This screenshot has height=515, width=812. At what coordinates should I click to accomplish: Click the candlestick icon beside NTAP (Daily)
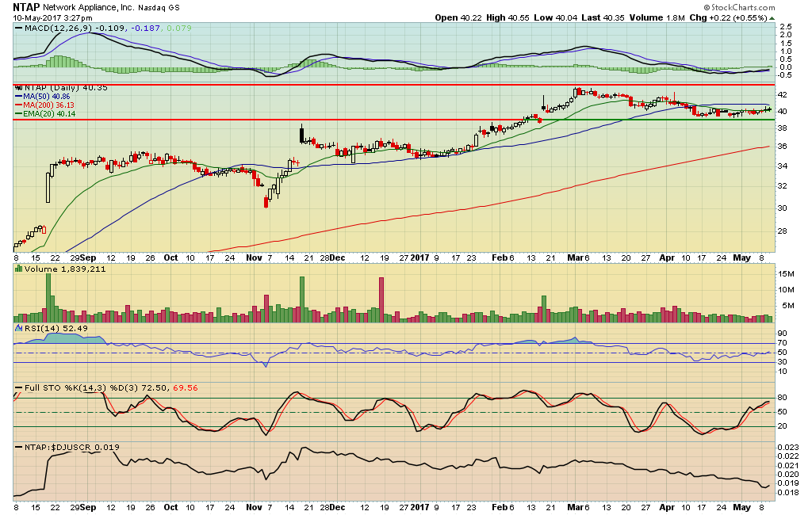point(19,88)
